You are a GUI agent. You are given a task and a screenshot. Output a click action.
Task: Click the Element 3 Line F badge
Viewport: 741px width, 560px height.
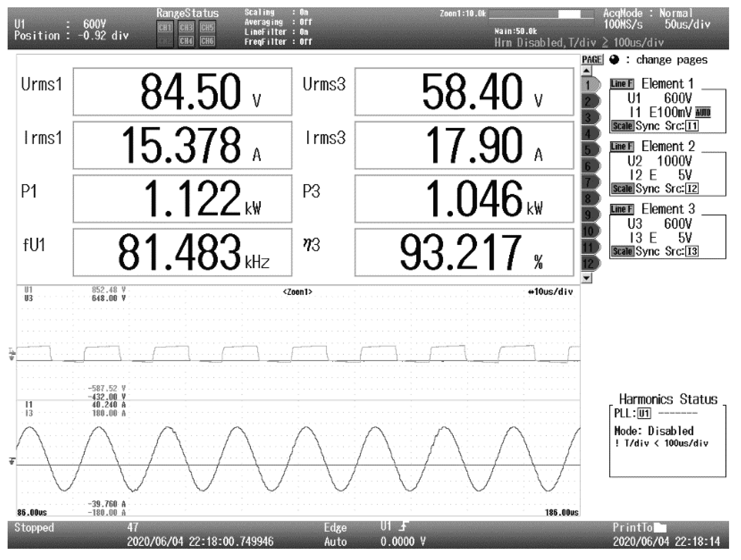pos(622,209)
